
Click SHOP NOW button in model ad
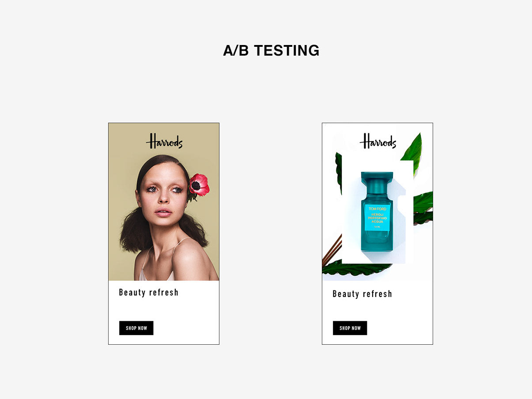(136, 328)
